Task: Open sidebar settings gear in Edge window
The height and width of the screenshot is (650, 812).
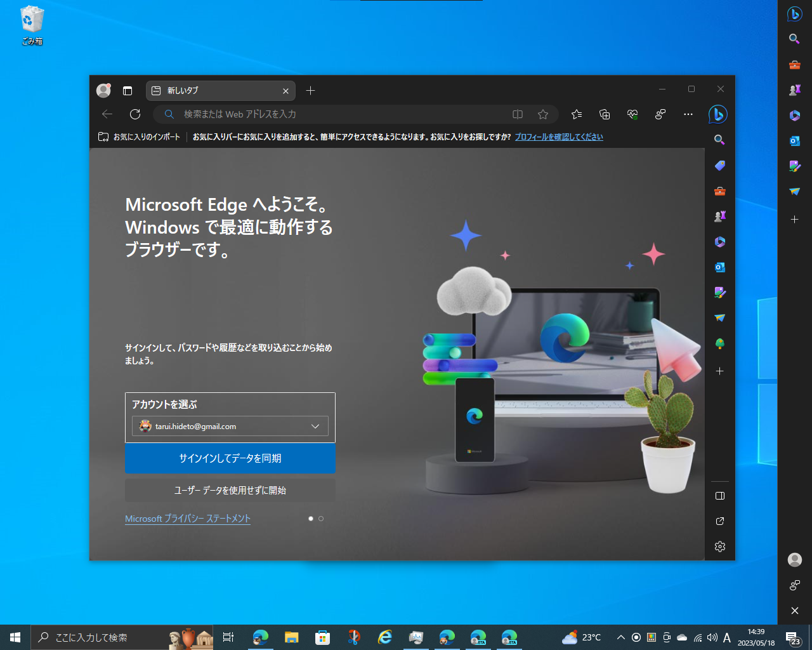Action: point(719,547)
